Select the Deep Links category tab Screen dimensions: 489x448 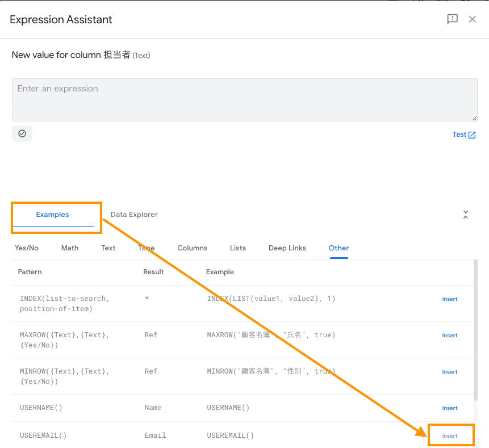[287, 248]
